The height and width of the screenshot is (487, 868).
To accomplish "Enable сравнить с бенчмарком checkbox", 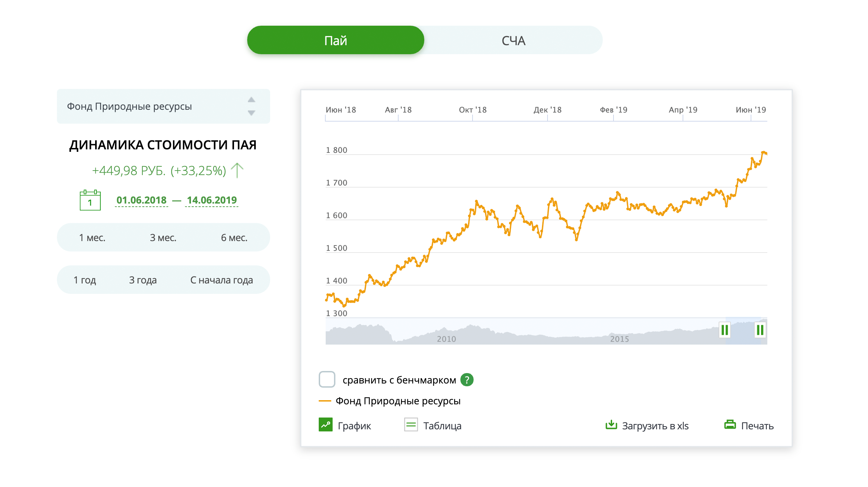I will tap(327, 379).
